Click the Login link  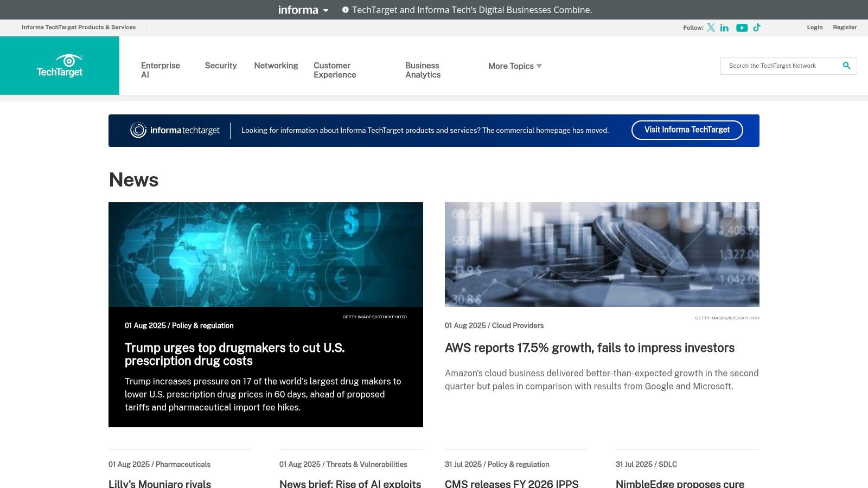tap(814, 27)
